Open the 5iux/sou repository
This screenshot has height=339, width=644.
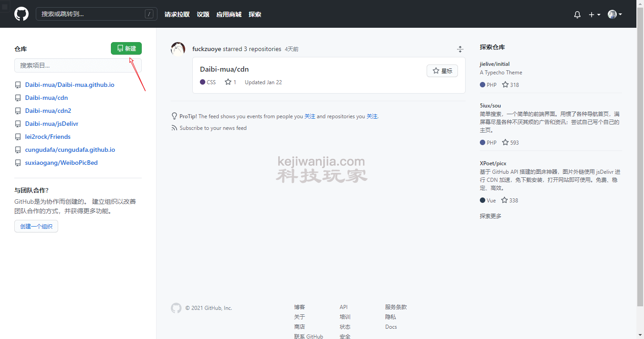pyautogui.click(x=490, y=106)
